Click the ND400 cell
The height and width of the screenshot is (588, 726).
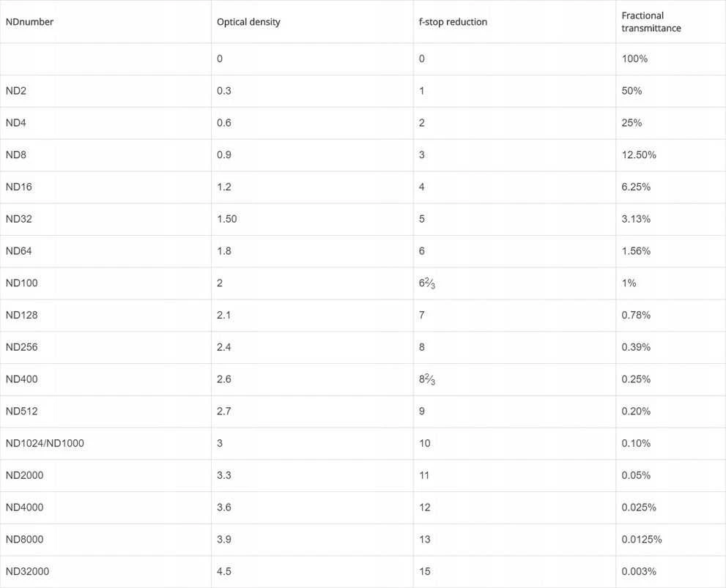coord(21,379)
